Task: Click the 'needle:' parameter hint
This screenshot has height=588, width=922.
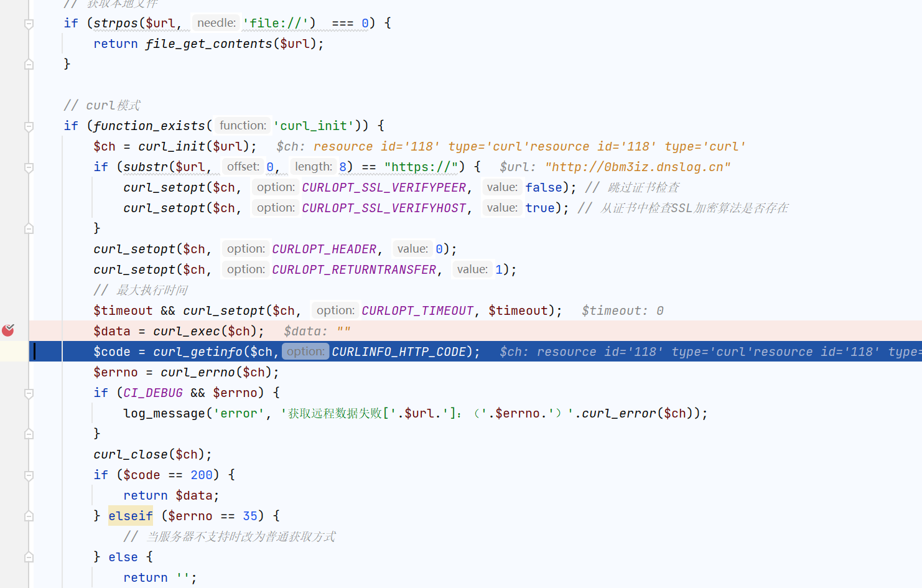Action: (x=216, y=23)
